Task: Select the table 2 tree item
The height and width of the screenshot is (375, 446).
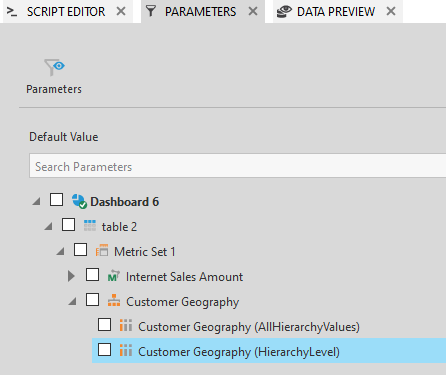Action: tap(119, 227)
